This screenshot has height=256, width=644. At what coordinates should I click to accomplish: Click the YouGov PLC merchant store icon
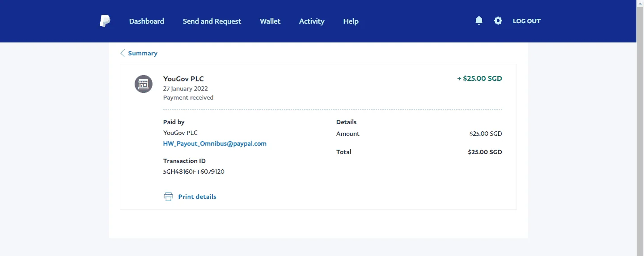pos(144,84)
